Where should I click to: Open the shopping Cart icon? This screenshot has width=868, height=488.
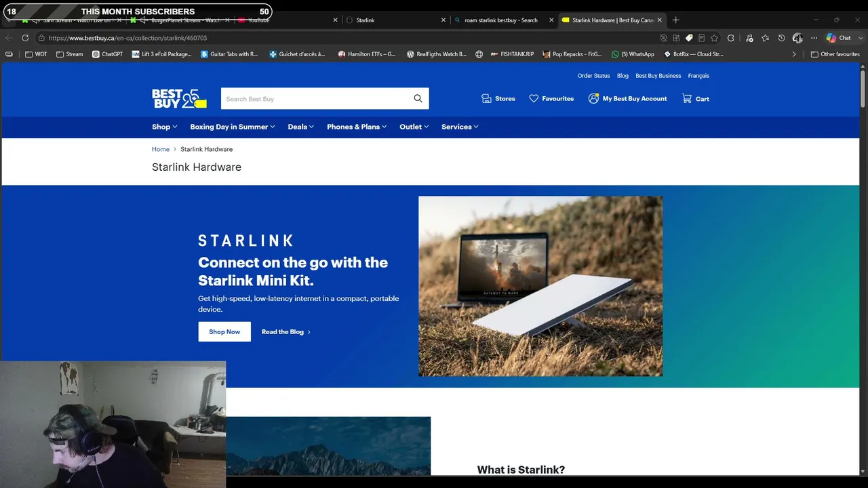pyautogui.click(x=687, y=99)
